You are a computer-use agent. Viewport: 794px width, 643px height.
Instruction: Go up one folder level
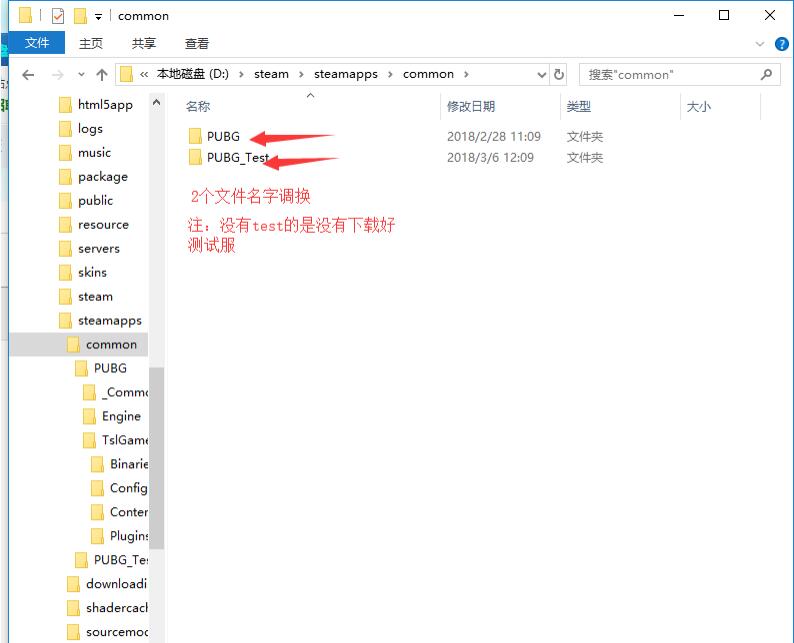coord(102,75)
